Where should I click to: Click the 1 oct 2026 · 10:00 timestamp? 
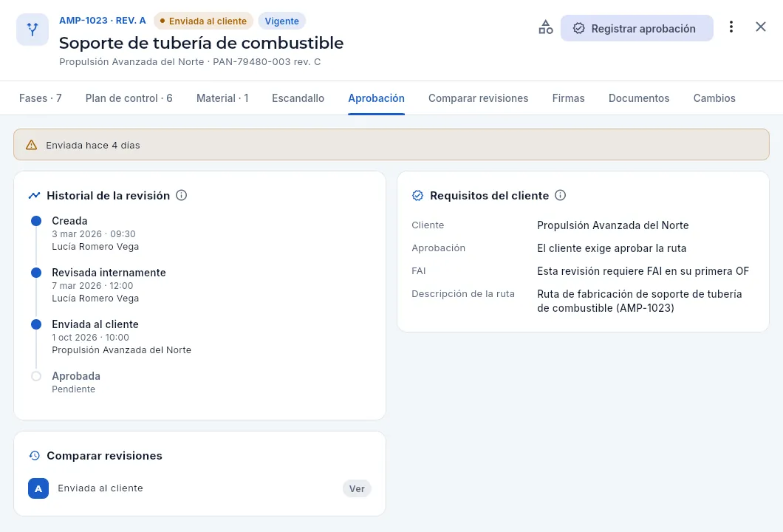(x=90, y=338)
